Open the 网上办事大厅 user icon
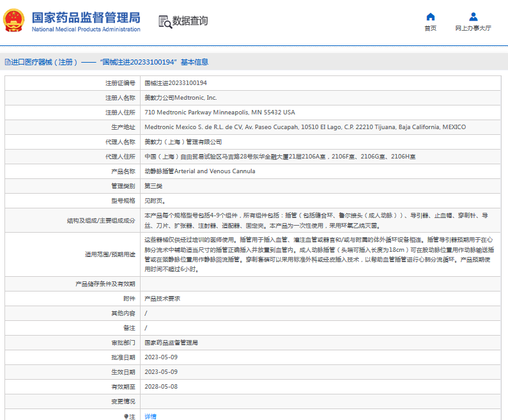 click(x=473, y=17)
